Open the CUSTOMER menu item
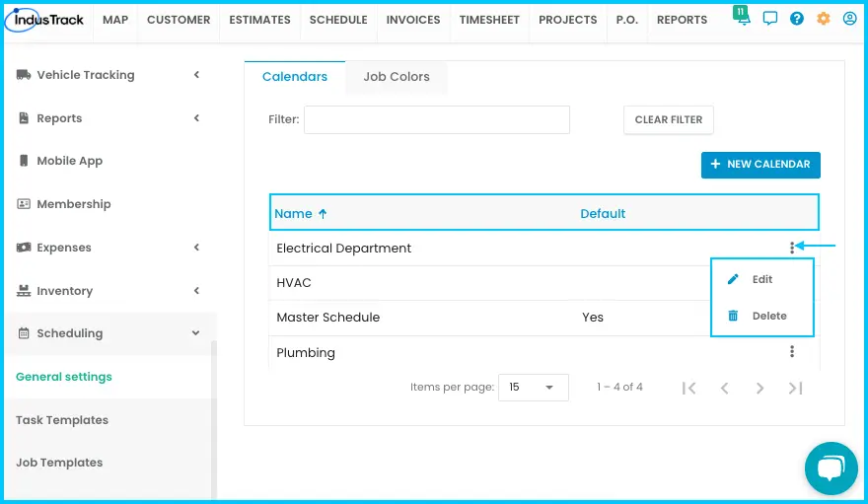 (x=179, y=20)
